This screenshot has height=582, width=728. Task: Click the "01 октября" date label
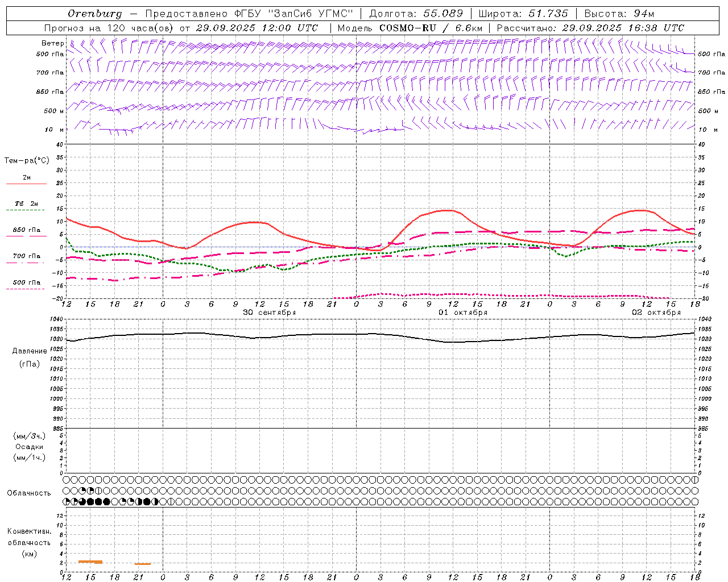pyautogui.click(x=463, y=313)
